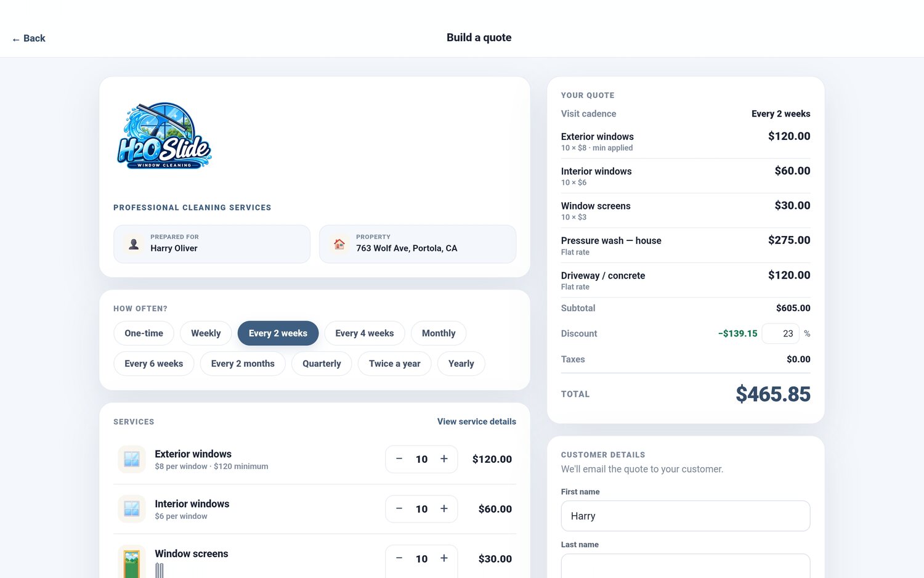Select Every 2 weeks frequency

point(278,333)
